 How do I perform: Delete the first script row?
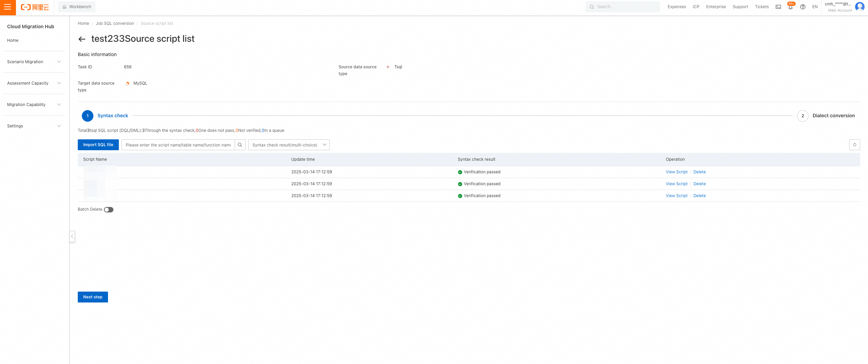click(700, 172)
